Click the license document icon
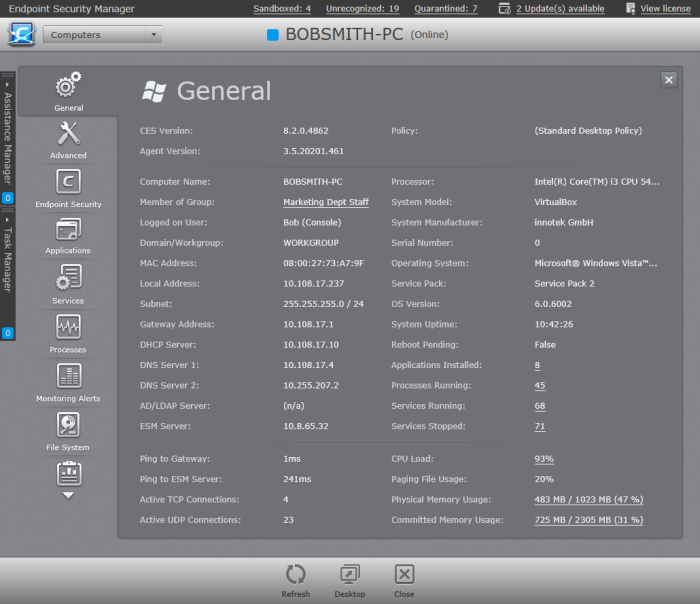The image size is (700, 604). (630, 8)
